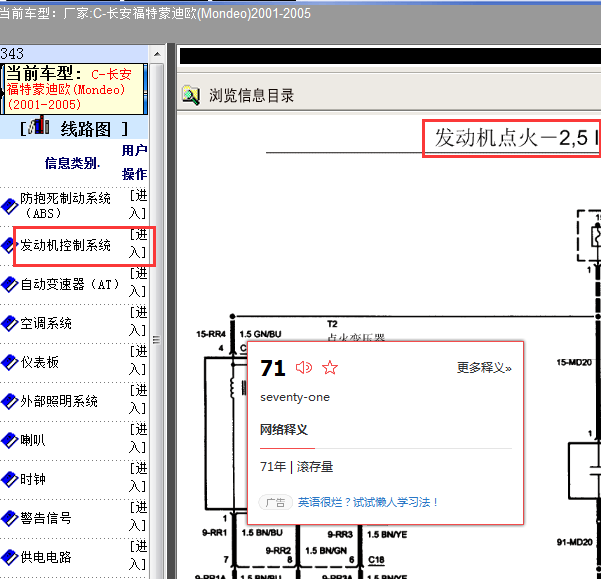The image size is (601, 579).
Task: Click 进入 for 空调系统
Action: click(138, 321)
